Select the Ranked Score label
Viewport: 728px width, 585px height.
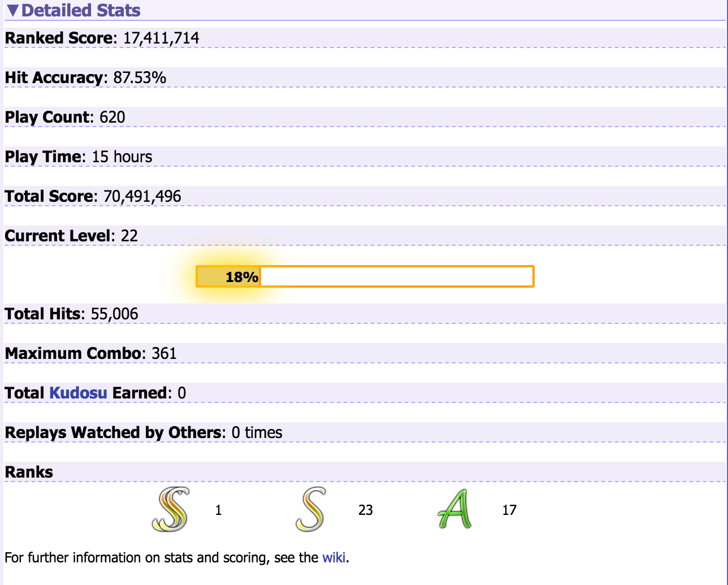coord(59,38)
